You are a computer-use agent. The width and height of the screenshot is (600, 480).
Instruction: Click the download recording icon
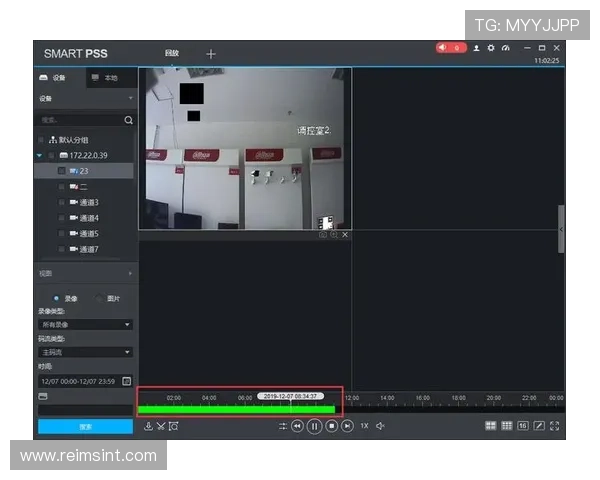[148, 426]
